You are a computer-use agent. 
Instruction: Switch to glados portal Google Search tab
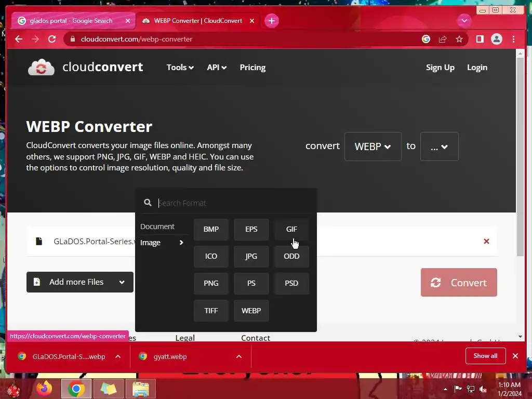click(71, 21)
